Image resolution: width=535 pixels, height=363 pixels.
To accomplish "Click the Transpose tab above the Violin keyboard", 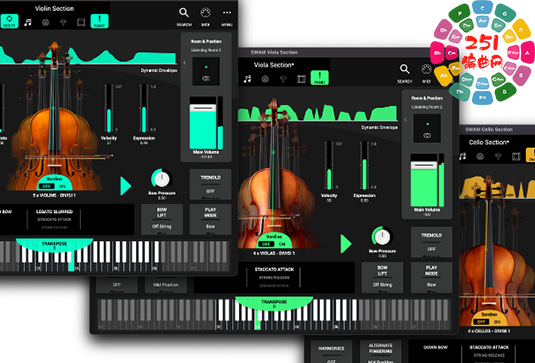I will (54, 245).
